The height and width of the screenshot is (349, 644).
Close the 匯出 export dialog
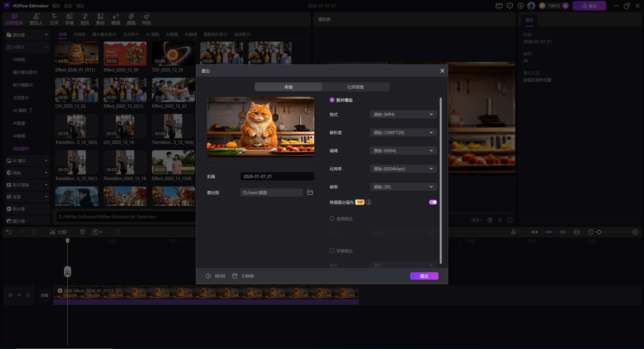tap(442, 71)
